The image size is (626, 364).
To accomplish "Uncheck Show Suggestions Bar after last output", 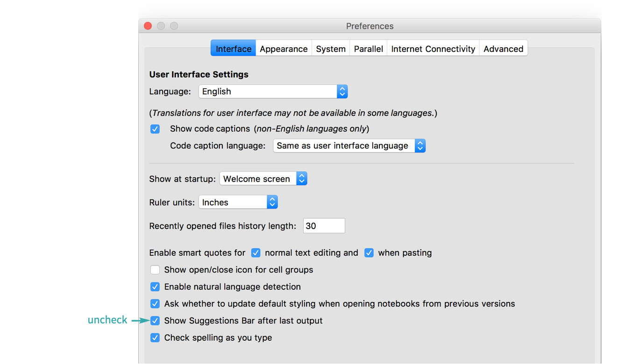I will (155, 321).
